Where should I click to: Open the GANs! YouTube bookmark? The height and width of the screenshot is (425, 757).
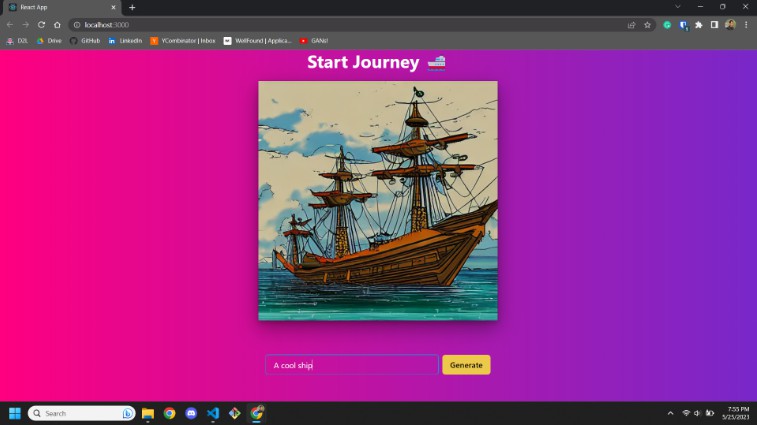point(314,40)
